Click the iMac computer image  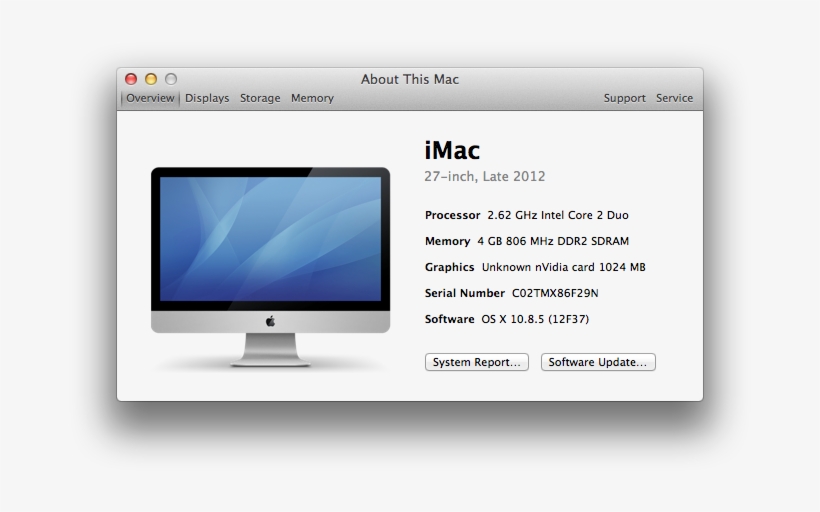click(x=270, y=267)
